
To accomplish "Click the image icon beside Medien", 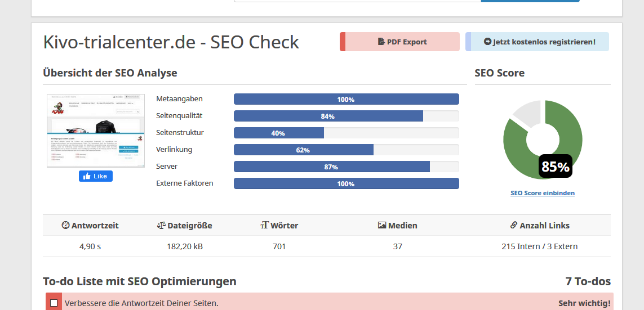I will coord(382,225).
